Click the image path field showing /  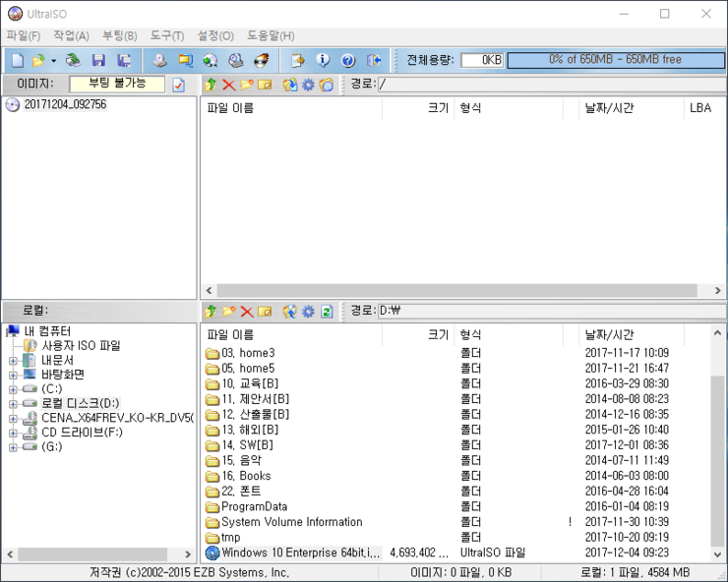(551, 84)
